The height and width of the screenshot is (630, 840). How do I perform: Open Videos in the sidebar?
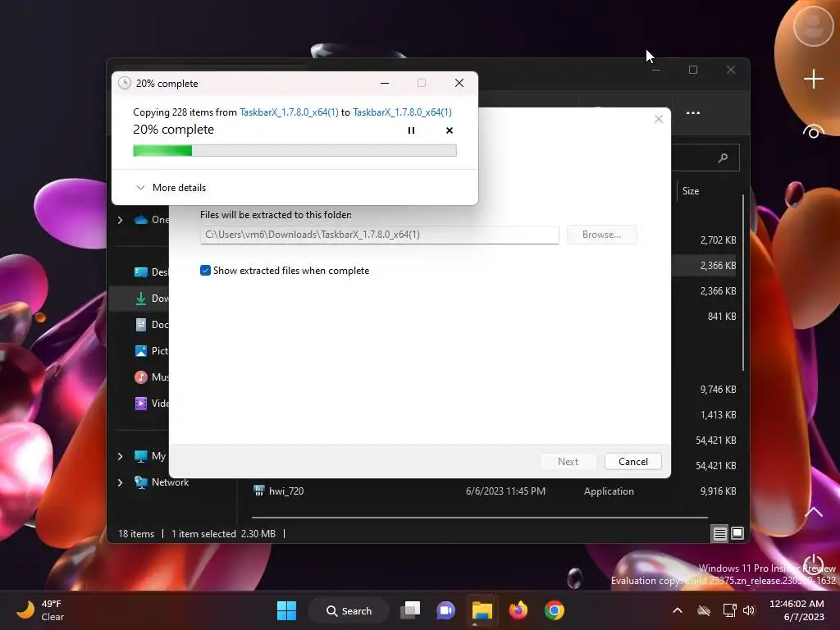point(152,404)
